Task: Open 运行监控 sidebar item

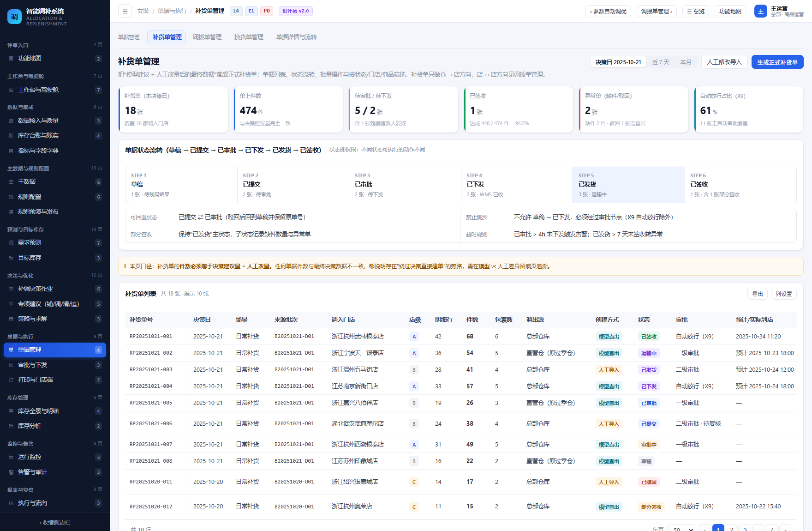Action: [55, 457]
